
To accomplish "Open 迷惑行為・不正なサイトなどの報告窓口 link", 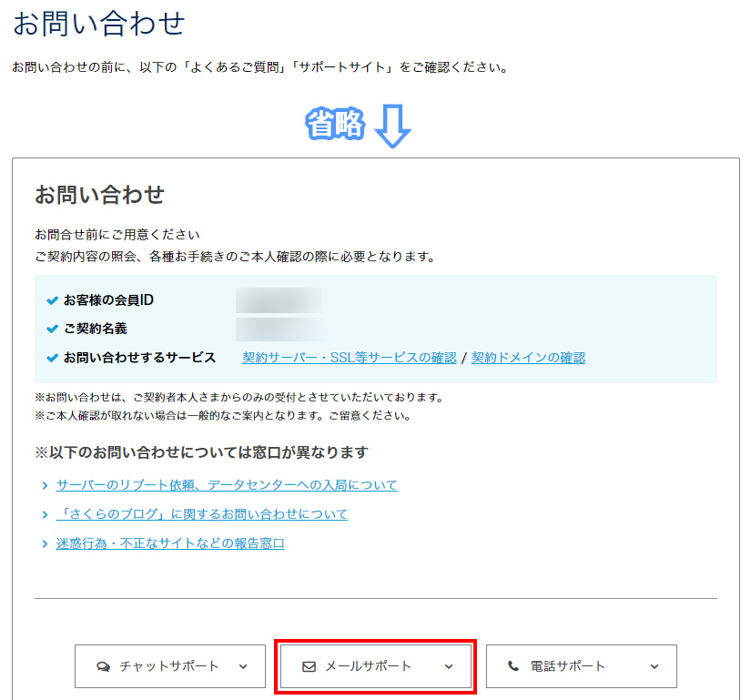I will [x=170, y=543].
